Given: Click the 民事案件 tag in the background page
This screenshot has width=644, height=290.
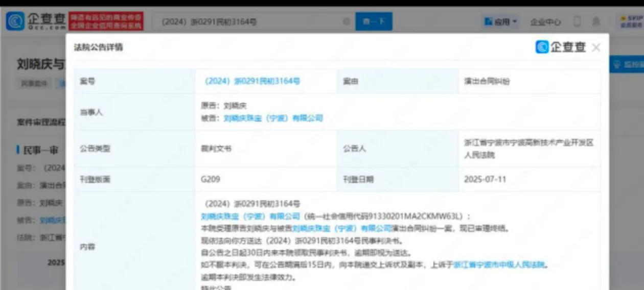Looking at the screenshot, I should (x=34, y=83).
